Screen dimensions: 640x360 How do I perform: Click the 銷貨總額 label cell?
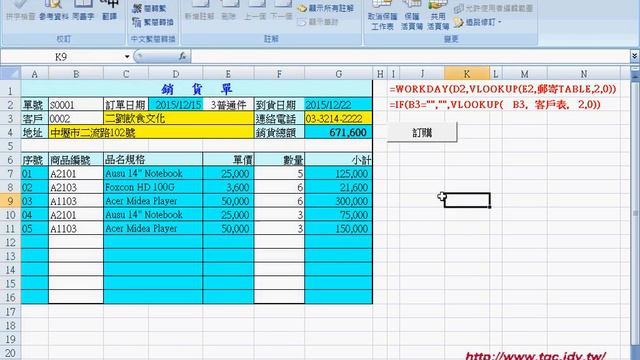click(279, 133)
